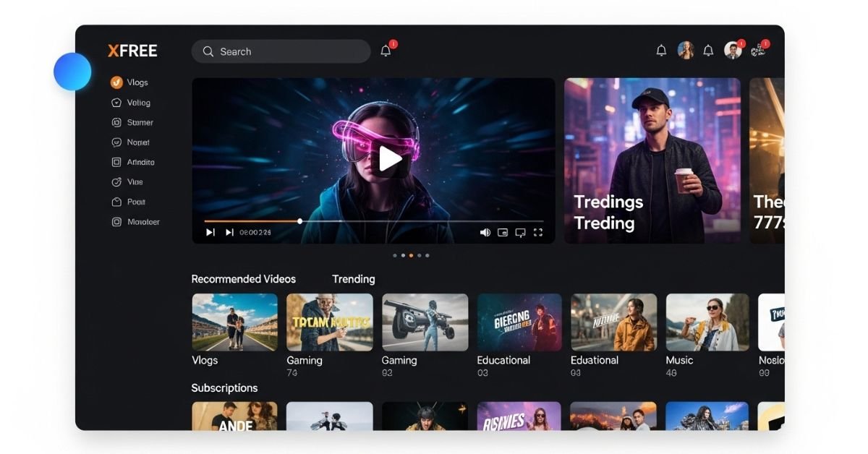Open picture-in-picture mode in the player
The width and height of the screenshot is (868, 454).
click(503, 232)
